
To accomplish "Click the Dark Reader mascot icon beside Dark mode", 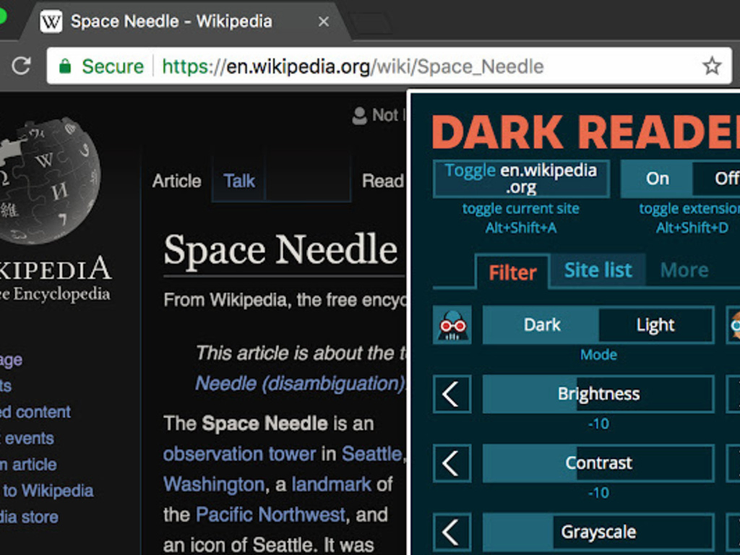I will click(x=452, y=325).
